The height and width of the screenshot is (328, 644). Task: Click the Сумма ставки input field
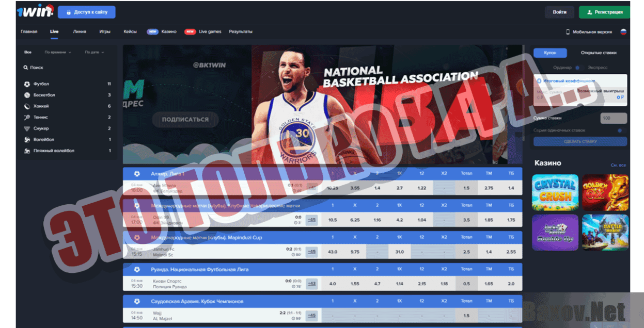614,119
